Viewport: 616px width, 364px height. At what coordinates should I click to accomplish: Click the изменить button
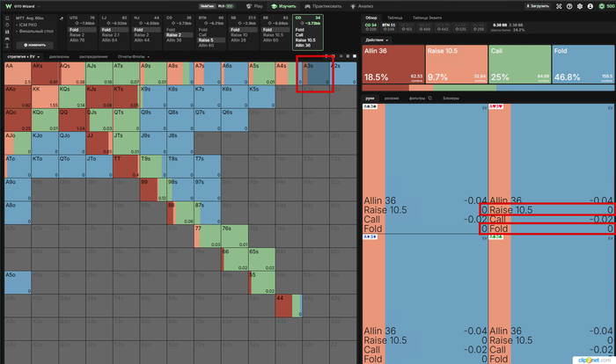34,45
